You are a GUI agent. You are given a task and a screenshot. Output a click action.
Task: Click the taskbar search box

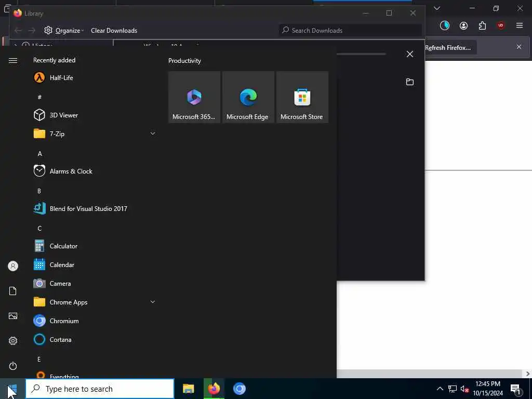pos(100,389)
